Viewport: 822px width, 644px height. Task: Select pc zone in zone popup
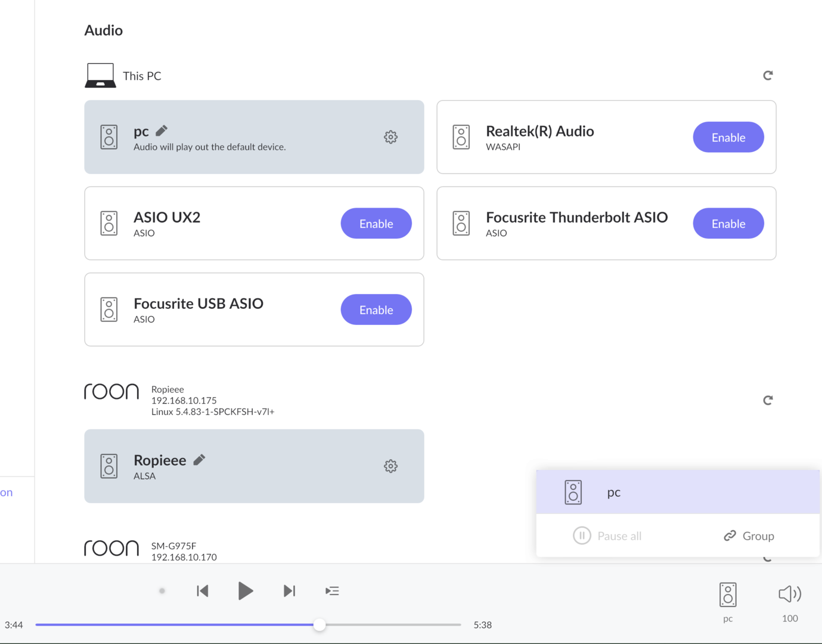pyautogui.click(x=678, y=492)
